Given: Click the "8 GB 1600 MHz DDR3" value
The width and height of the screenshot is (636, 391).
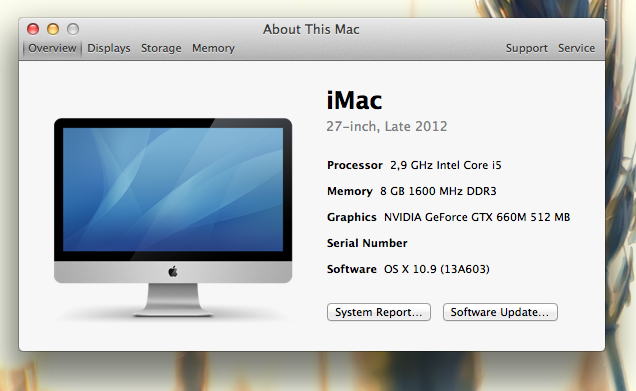Looking at the screenshot, I should coord(438,191).
